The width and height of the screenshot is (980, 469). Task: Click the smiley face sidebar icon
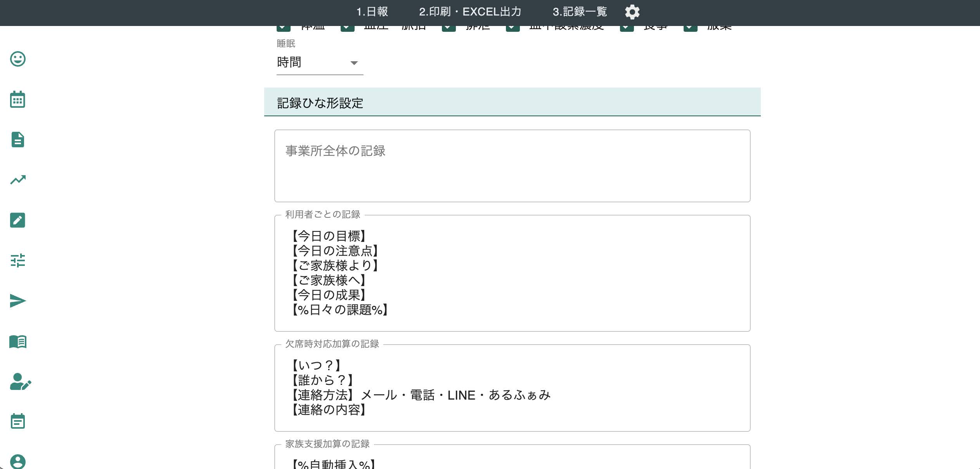click(17, 59)
